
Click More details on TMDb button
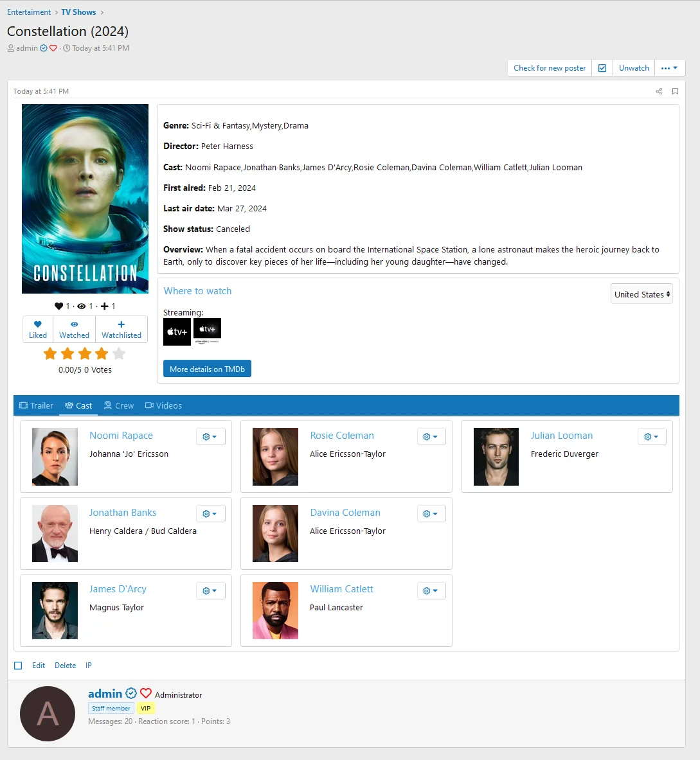point(207,369)
